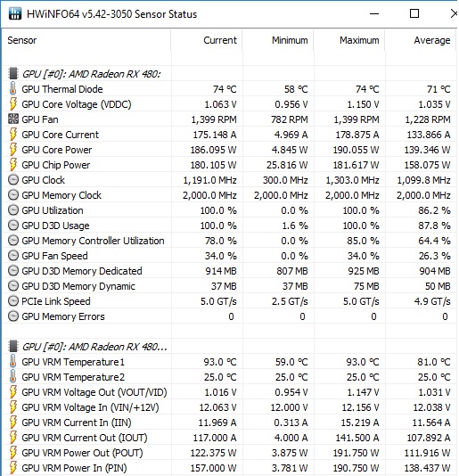This screenshot has height=476, width=459.
Task: Click the thermometer icon for GPU VRM Temperature2
Action: click(x=13, y=377)
